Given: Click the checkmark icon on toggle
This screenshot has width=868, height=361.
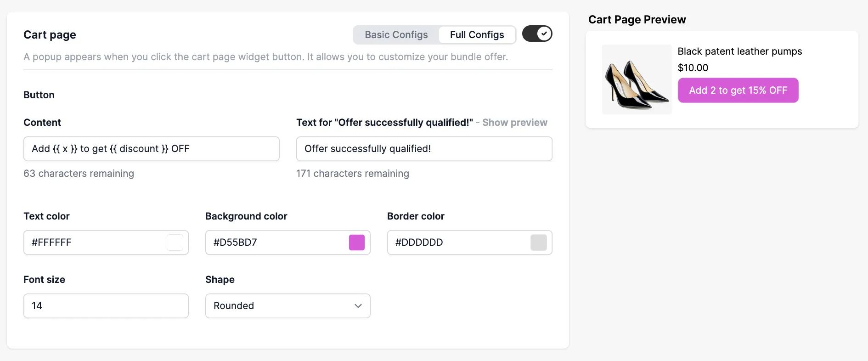Looking at the screenshot, I should pyautogui.click(x=544, y=34).
